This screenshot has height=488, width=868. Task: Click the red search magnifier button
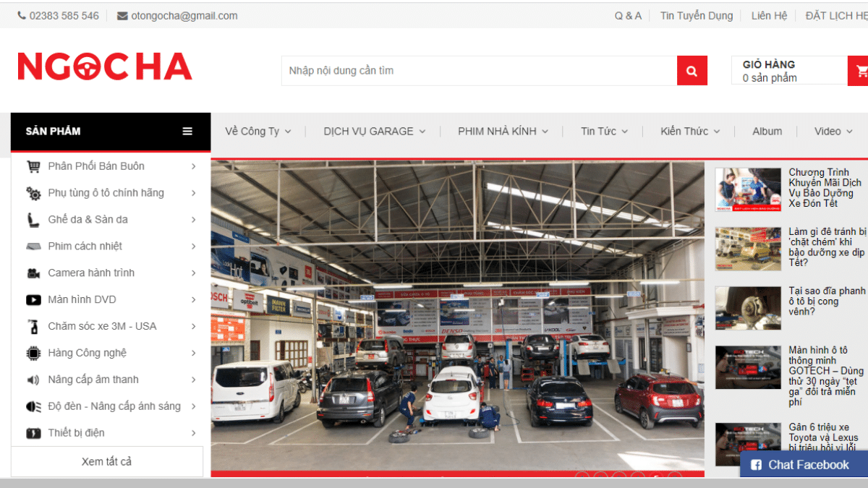[692, 71]
